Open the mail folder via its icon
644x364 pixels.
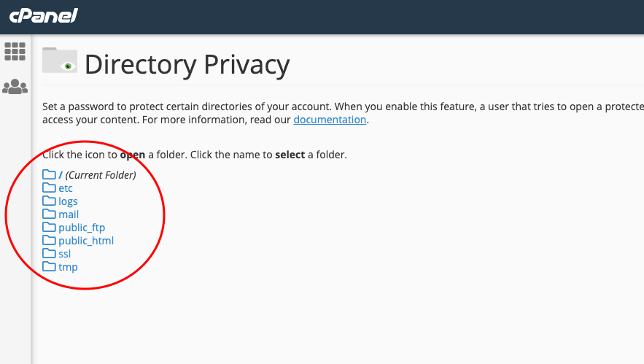(49, 214)
